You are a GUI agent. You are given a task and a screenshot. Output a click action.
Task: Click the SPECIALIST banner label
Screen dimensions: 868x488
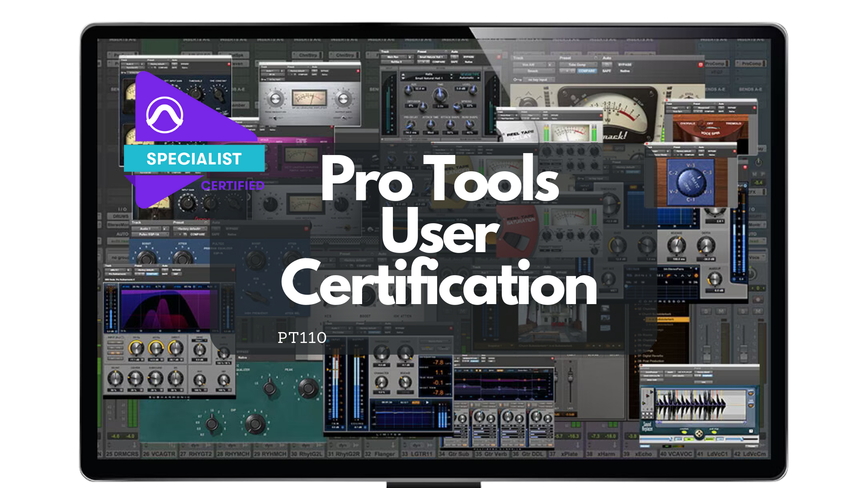tap(194, 159)
